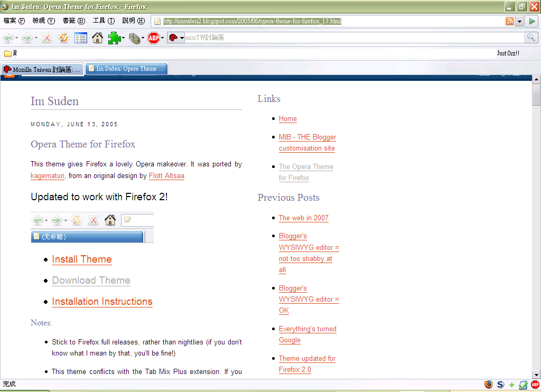
Task: Click the green Go arrow button
Action: 531,21
